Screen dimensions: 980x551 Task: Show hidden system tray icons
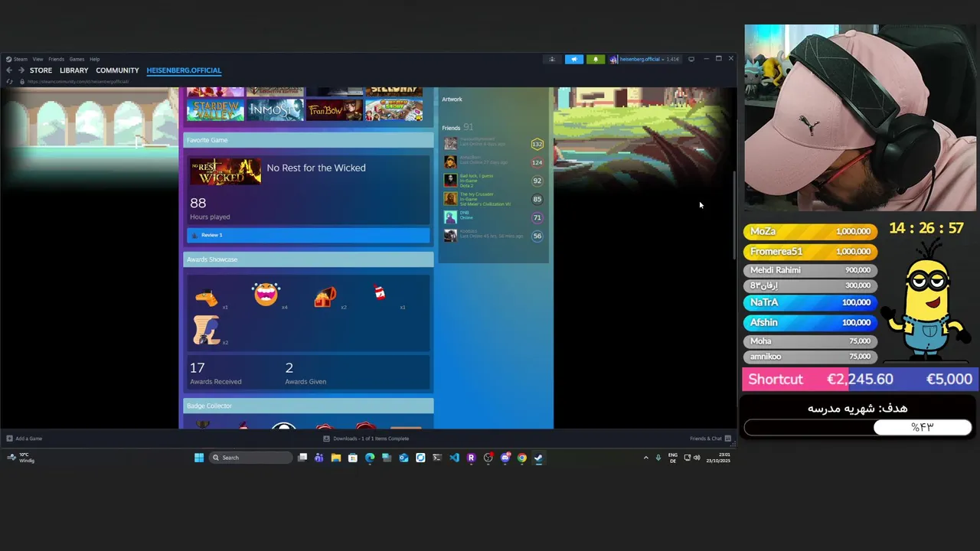645,458
